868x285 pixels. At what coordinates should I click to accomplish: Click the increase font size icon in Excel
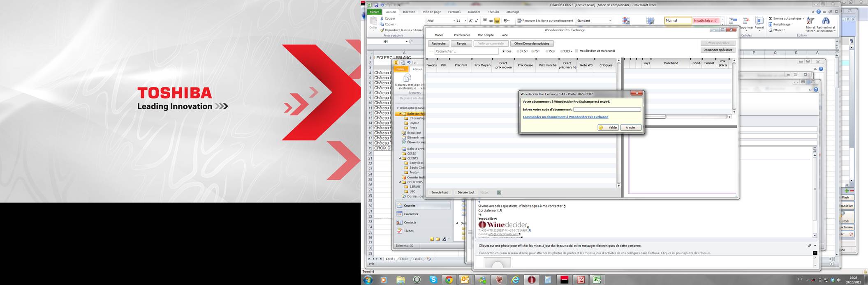[x=471, y=21]
